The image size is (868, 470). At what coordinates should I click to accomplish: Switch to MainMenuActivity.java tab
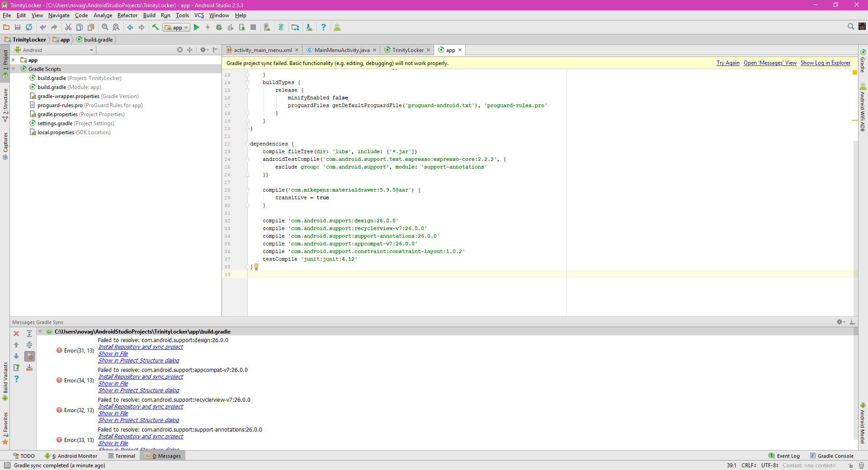pyautogui.click(x=341, y=50)
